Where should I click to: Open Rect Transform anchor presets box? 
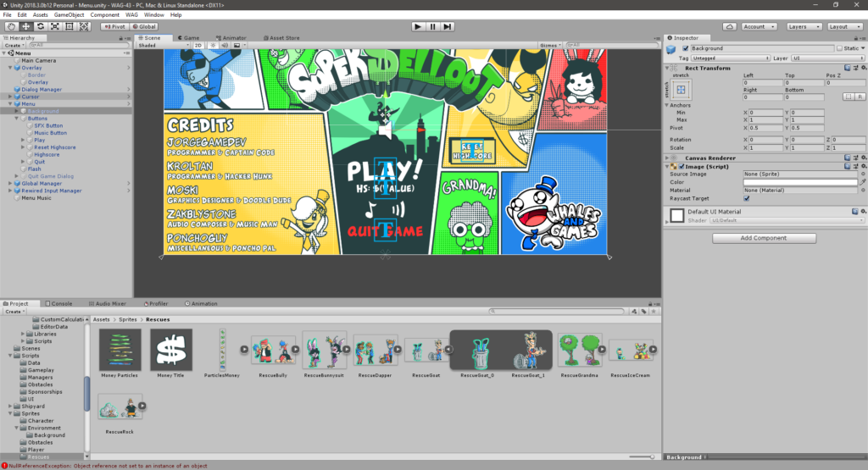[681, 89]
